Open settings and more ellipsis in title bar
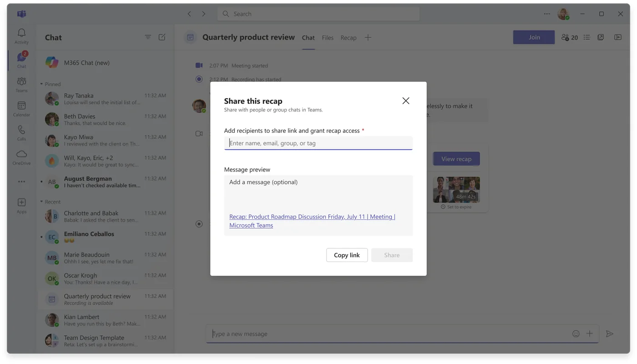 pos(547,14)
